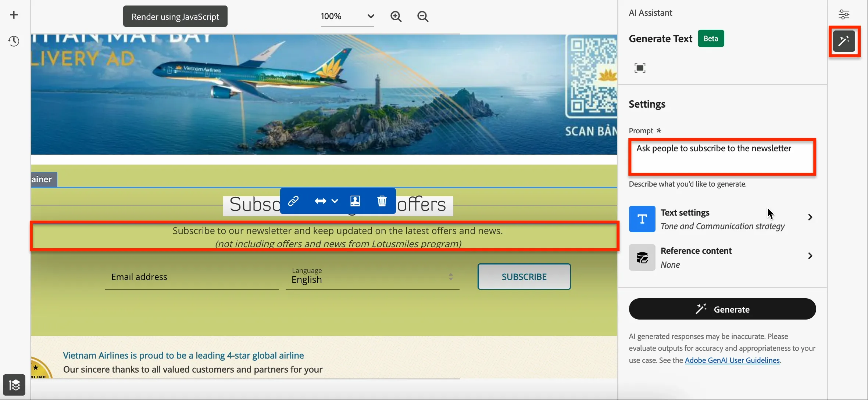The height and width of the screenshot is (400, 868).
Task: Click the fullscreen frame icon under Generate Text
Action: pyautogui.click(x=640, y=68)
